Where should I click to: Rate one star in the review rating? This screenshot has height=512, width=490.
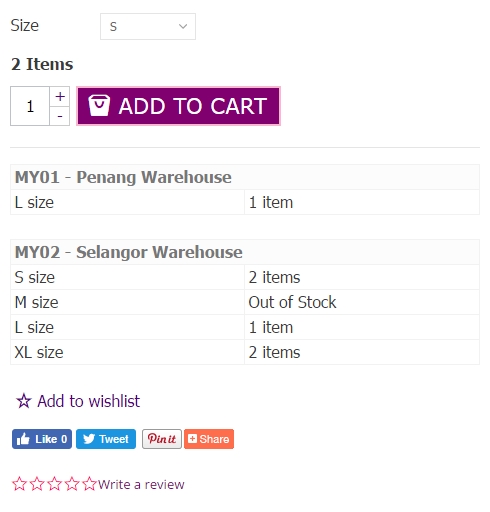(x=19, y=484)
